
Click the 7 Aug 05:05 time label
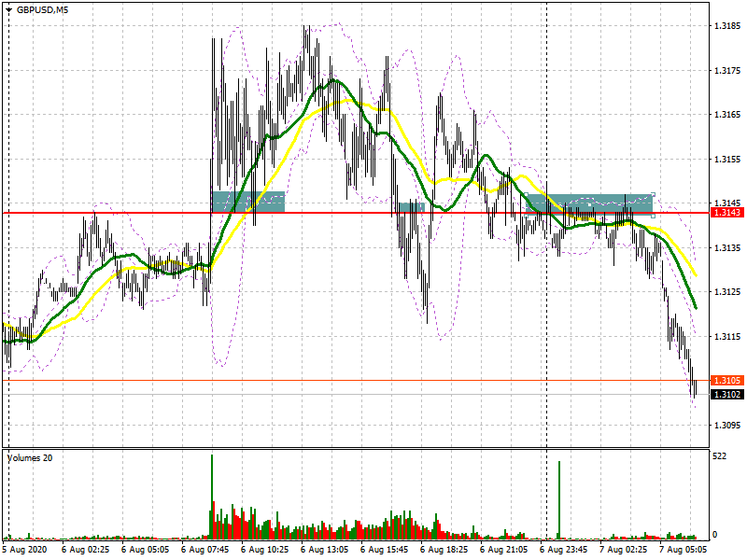click(684, 550)
